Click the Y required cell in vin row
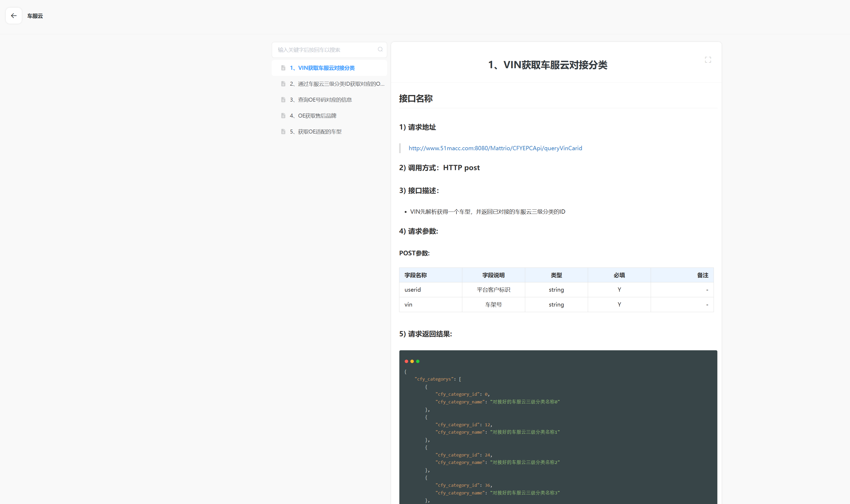 (619, 305)
